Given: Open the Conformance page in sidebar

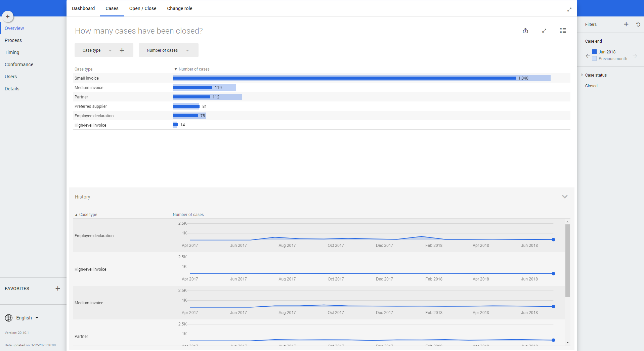Looking at the screenshot, I should click(x=19, y=64).
